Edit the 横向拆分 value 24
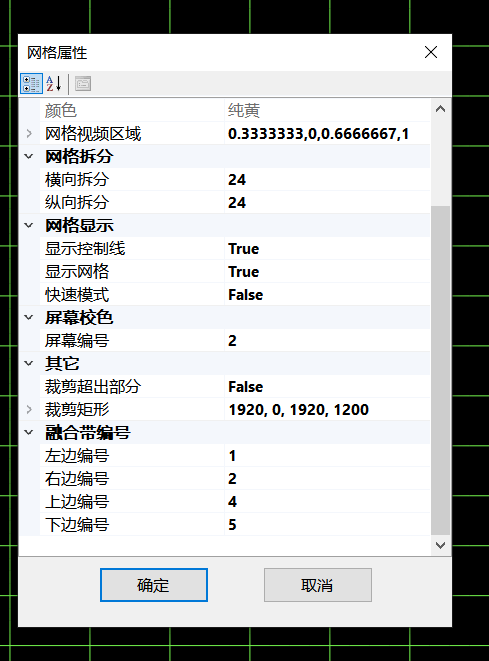The height and width of the screenshot is (661, 489). (x=327, y=180)
